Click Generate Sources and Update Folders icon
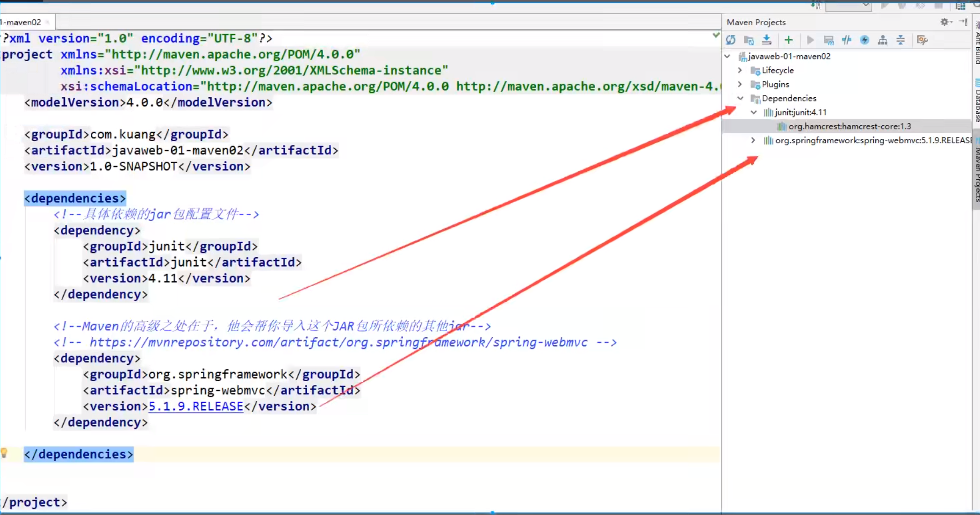Viewport: 980px width, 515px height. 749,40
